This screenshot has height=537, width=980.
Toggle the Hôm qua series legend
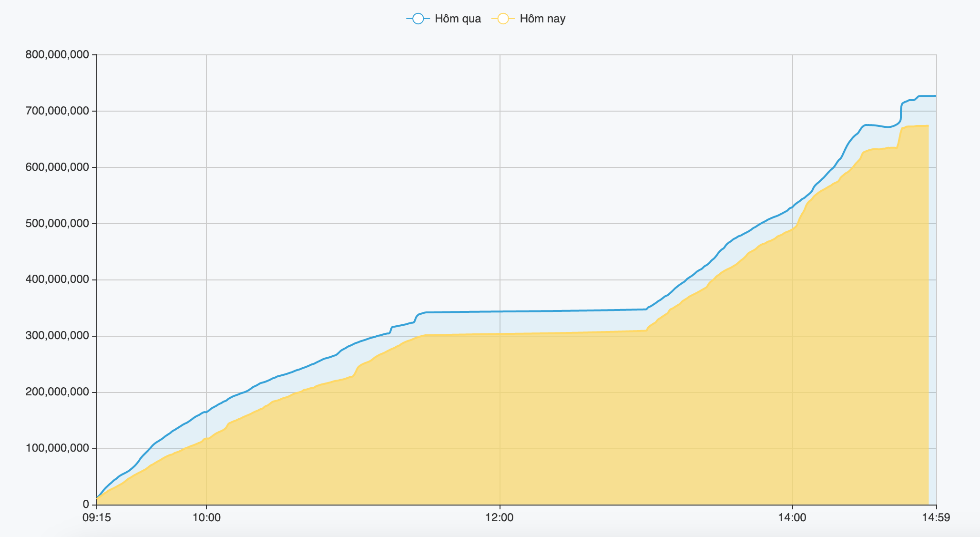point(443,19)
